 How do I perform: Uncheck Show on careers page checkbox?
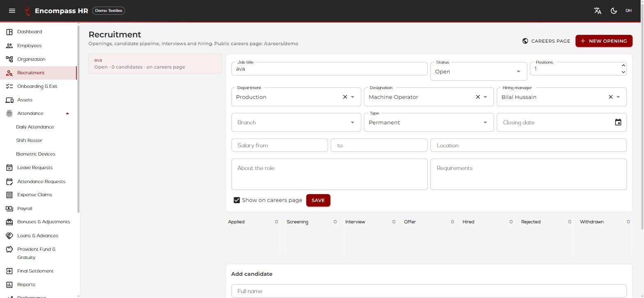(237, 200)
